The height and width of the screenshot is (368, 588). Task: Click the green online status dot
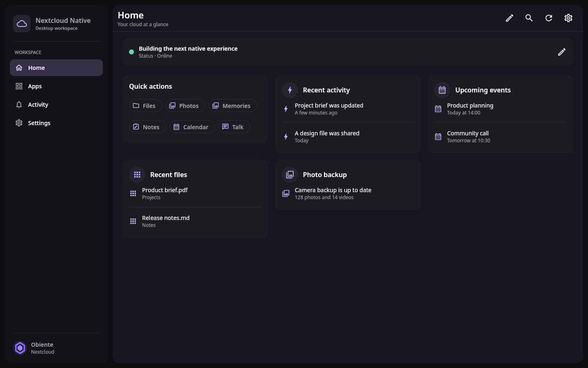coord(131,52)
